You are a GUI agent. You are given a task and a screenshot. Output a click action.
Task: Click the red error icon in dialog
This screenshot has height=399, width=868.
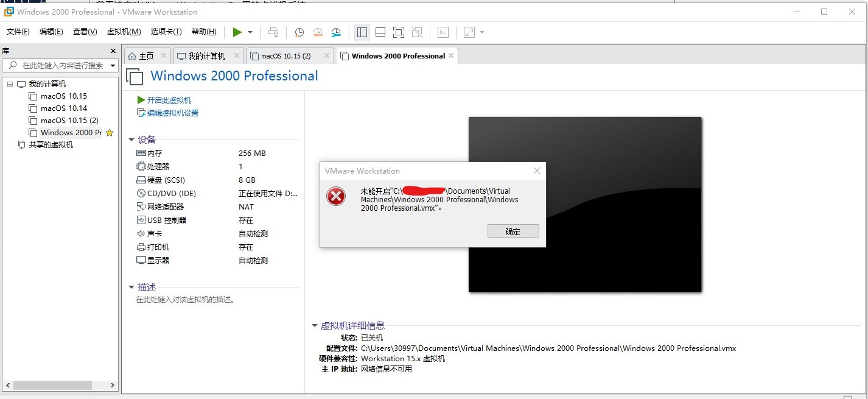coord(336,196)
